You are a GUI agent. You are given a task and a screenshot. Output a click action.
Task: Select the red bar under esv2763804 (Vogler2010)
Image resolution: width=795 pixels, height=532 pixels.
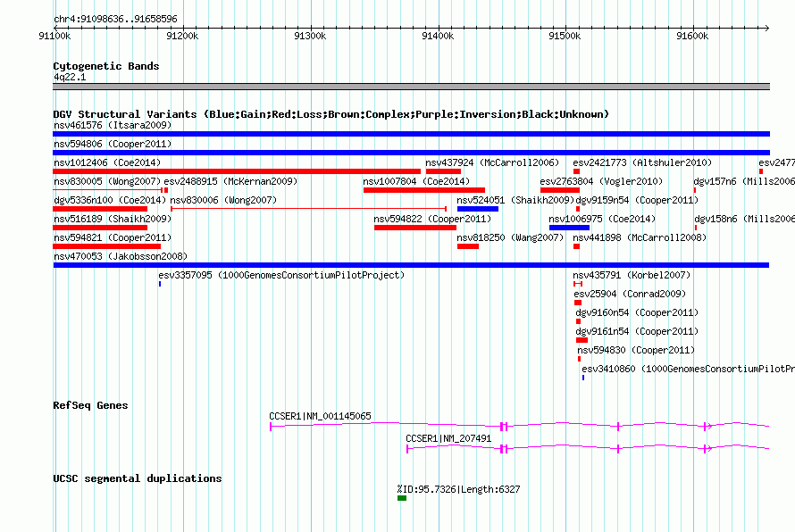560,190
